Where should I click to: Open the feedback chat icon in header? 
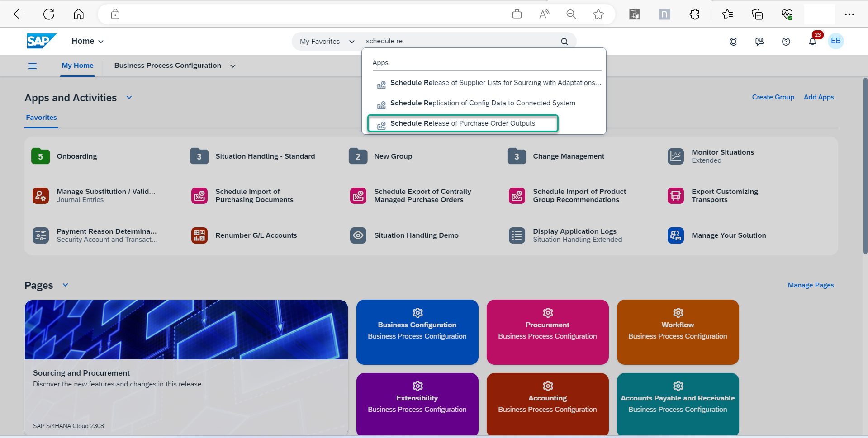(759, 42)
